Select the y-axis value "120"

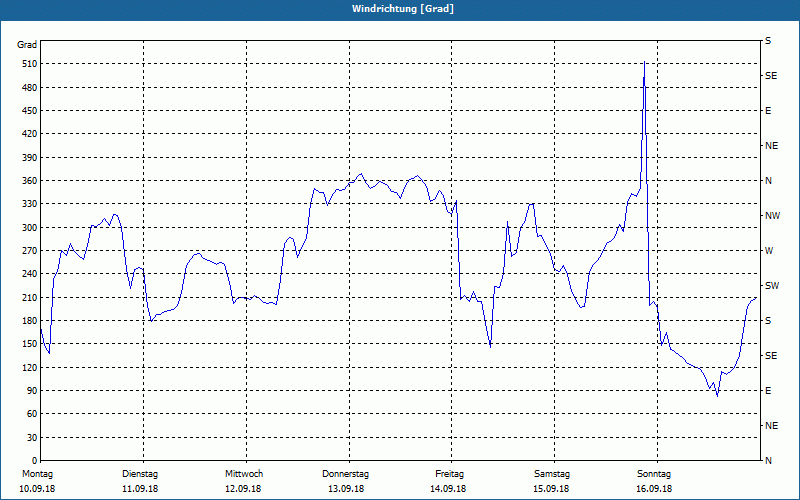point(30,367)
